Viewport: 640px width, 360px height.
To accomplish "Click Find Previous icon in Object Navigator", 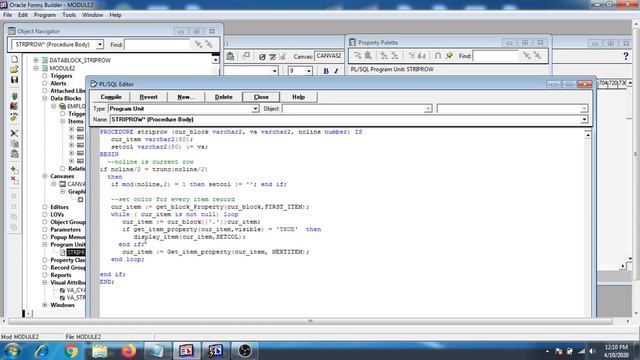I will coord(209,44).
